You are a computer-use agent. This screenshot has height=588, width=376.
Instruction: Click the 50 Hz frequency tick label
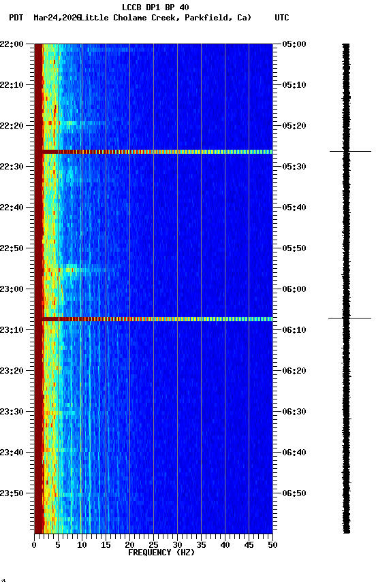coord(273,545)
